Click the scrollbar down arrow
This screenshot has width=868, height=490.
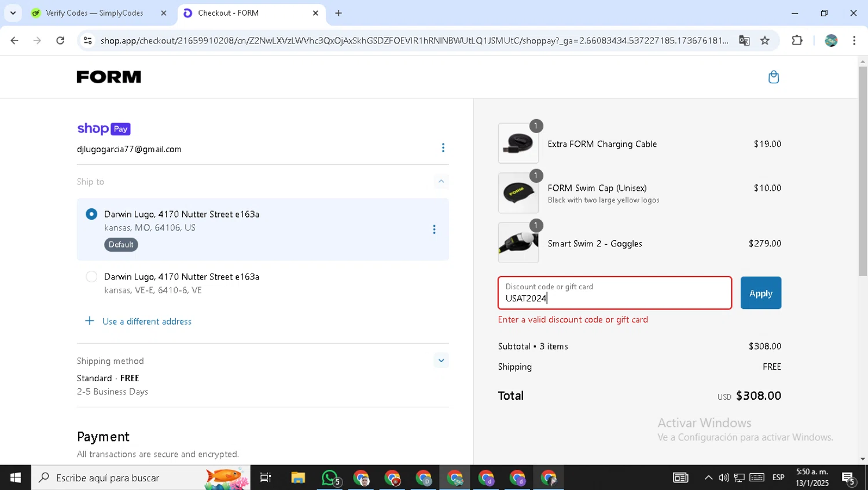coord(863,459)
